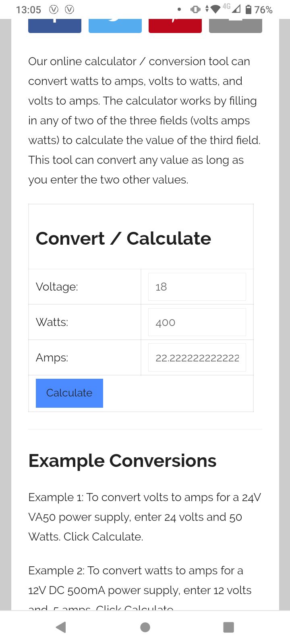Image resolution: width=290 pixels, height=644 pixels.
Task: Tap the light blue Twitter share button
Action: [x=115, y=25]
